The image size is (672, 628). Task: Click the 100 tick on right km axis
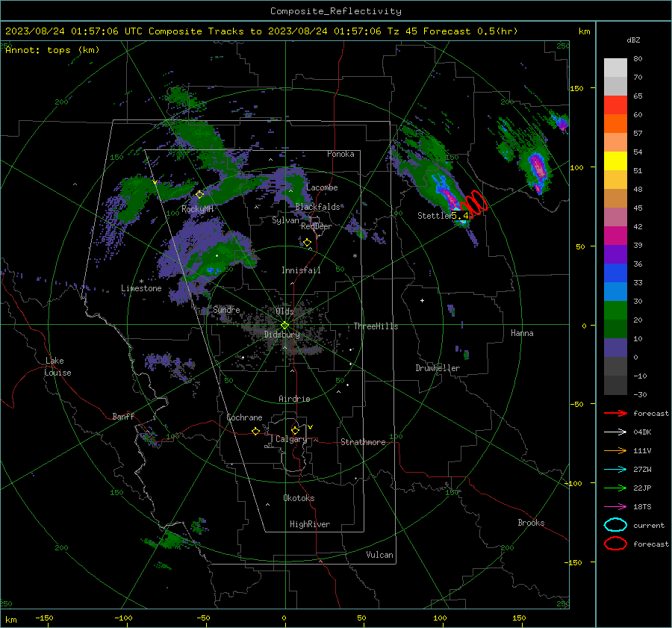tap(577, 167)
